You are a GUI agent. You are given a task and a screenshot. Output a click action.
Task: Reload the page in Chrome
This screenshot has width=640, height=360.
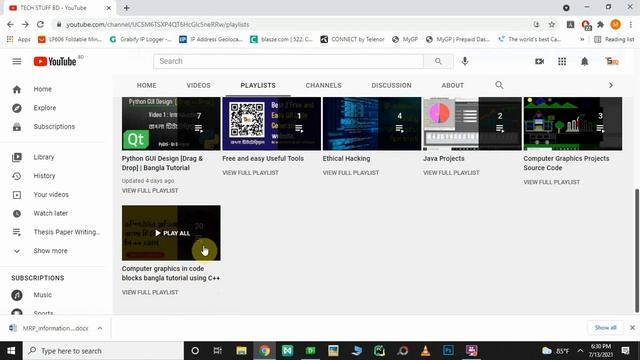point(40,24)
